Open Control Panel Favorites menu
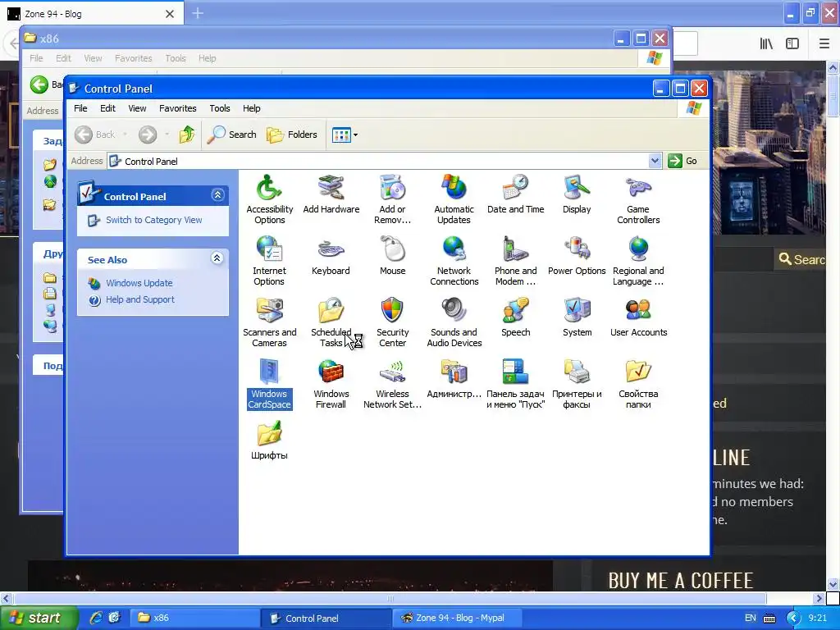The width and height of the screenshot is (840, 630). 178,108
